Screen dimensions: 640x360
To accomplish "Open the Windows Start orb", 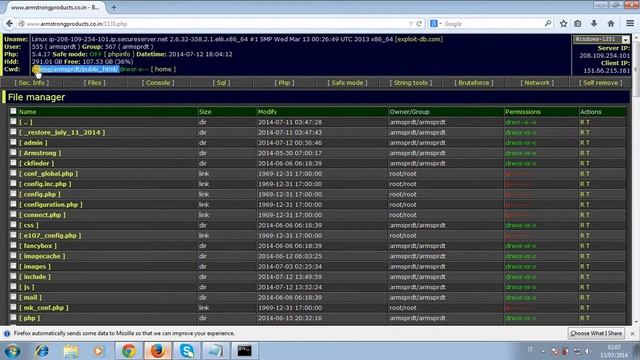I will point(13,351).
